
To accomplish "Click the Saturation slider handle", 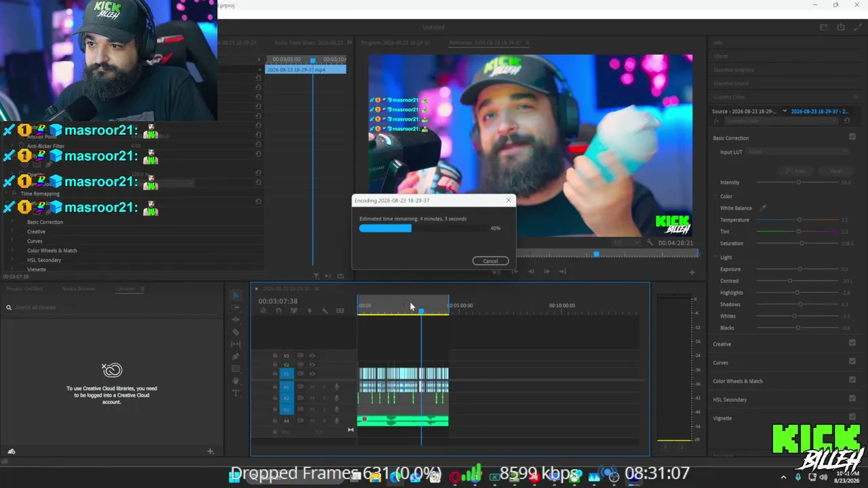I will point(801,243).
